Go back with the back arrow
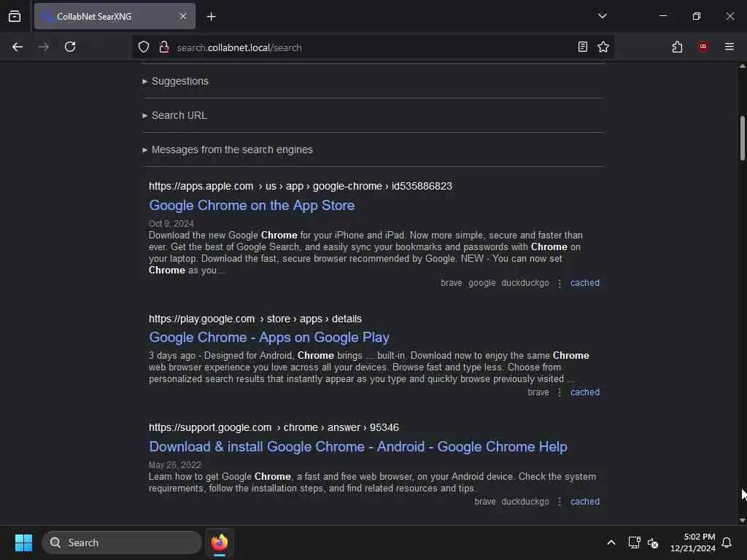747x560 pixels. [x=18, y=47]
